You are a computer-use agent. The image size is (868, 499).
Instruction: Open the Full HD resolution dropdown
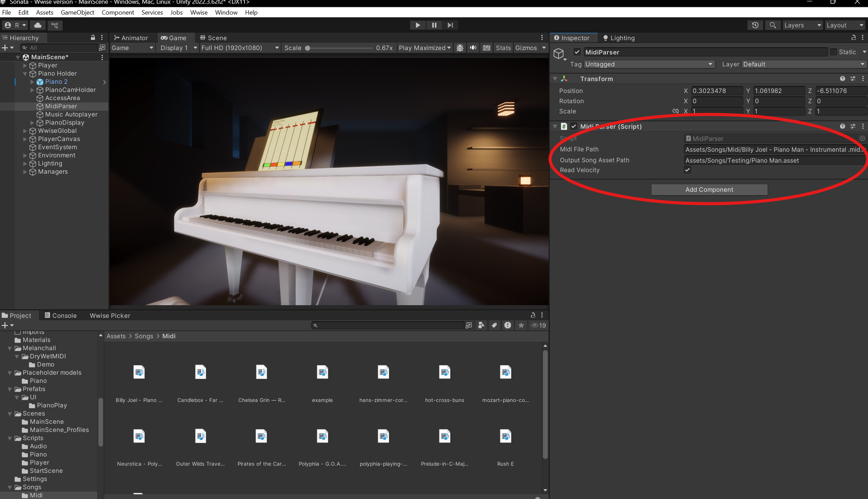point(240,48)
